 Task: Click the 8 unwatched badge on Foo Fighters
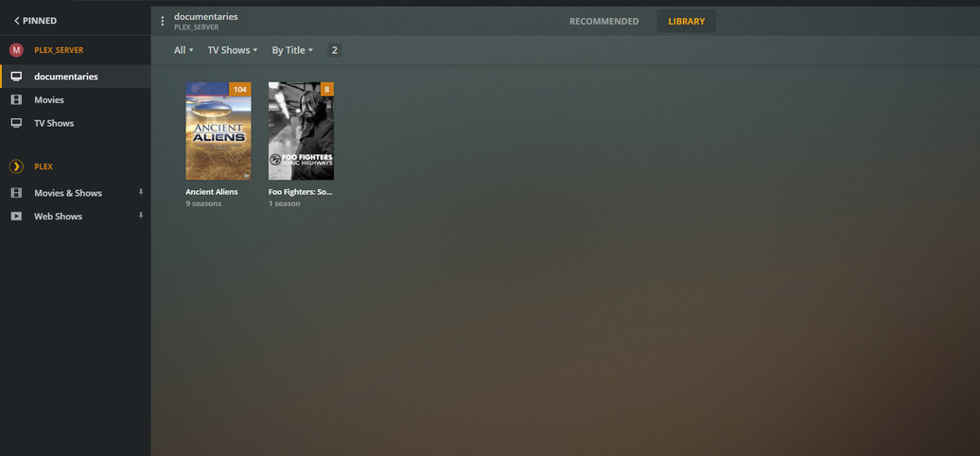[327, 89]
